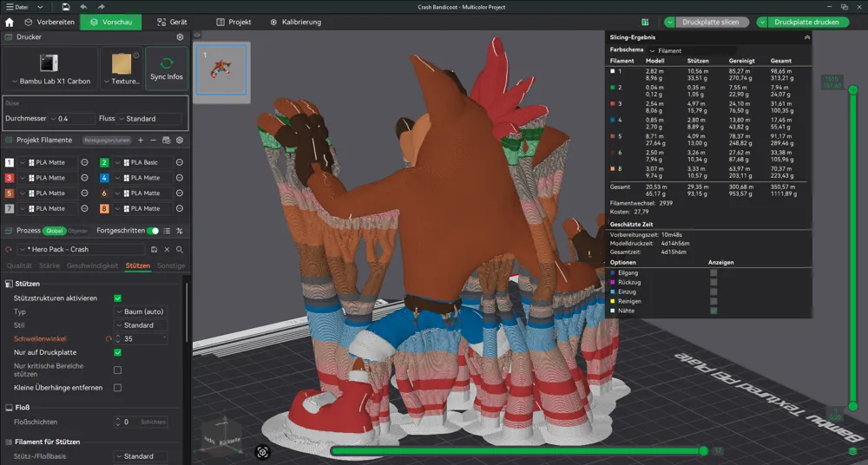Switch to the Kalibrierung tab
This screenshot has width=868, height=465.
(x=296, y=23)
